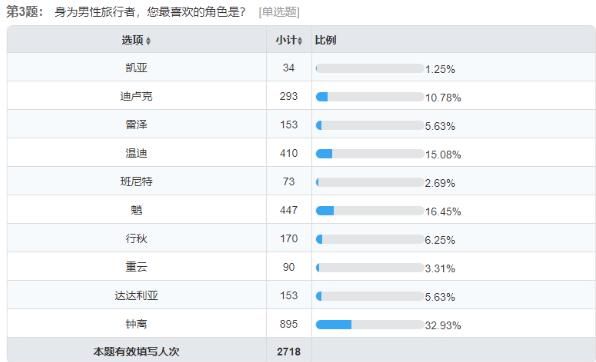Click the 2718 total respondents value
The height and width of the screenshot is (362, 596).
coord(288,352)
